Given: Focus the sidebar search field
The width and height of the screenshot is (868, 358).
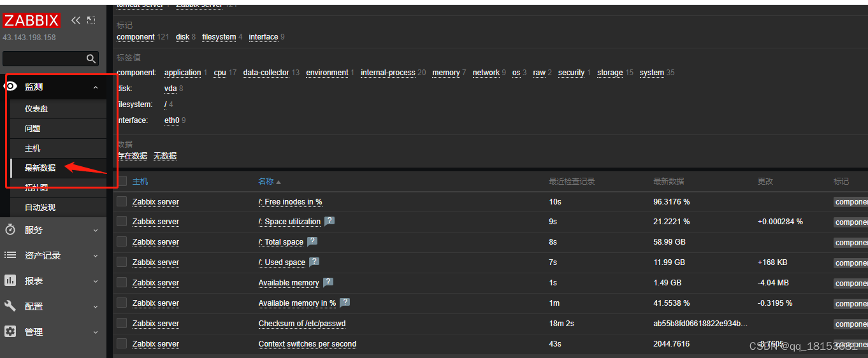Looking at the screenshot, I should point(50,59).
